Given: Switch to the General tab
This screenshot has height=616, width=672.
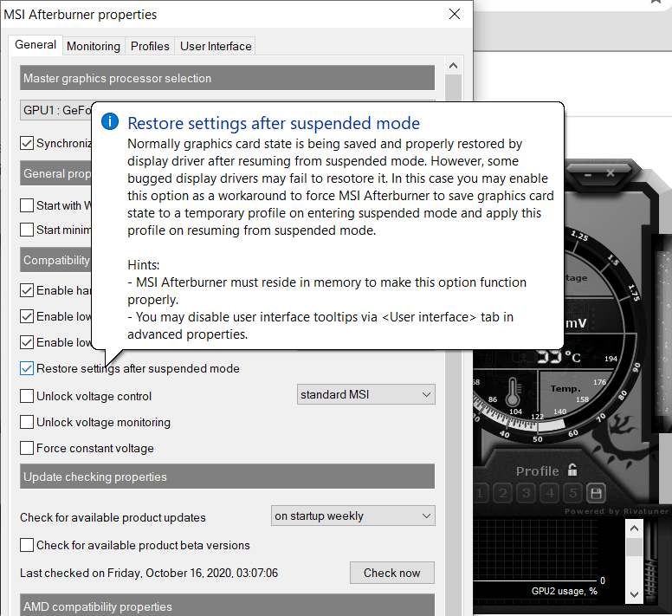Looking at the screenshot, I should tap(36, 45).
